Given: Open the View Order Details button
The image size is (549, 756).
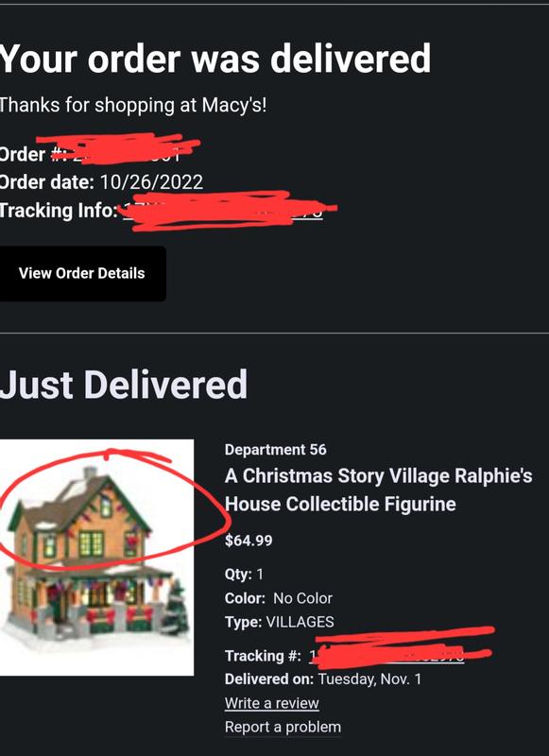Looking at the screenshot, I should click(x=82, y=273).
